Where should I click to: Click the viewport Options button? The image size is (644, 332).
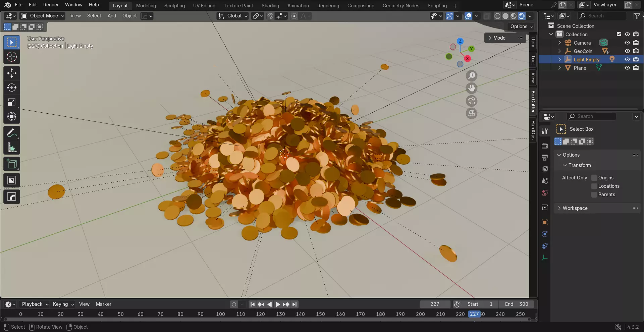(522, 26)
